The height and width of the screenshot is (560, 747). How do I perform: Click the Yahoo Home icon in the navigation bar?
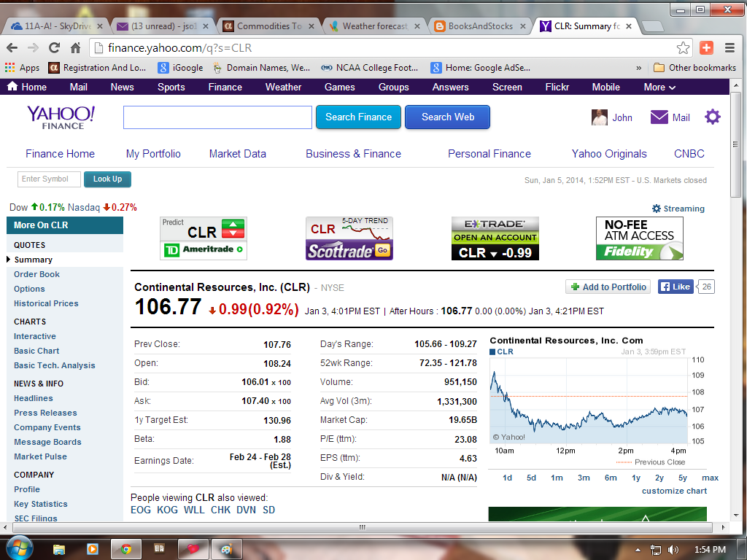pyautogui.click(x=13, y=86)
